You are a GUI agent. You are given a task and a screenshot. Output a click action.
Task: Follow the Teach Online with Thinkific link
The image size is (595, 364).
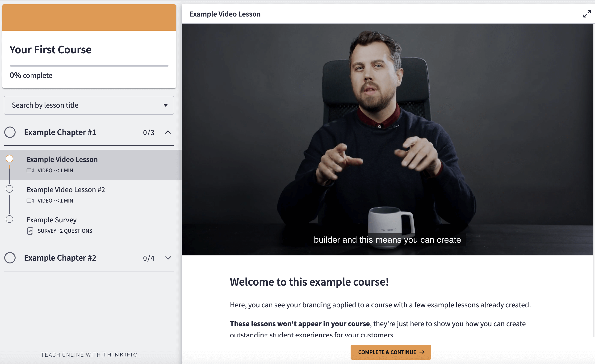click(89, 355)
